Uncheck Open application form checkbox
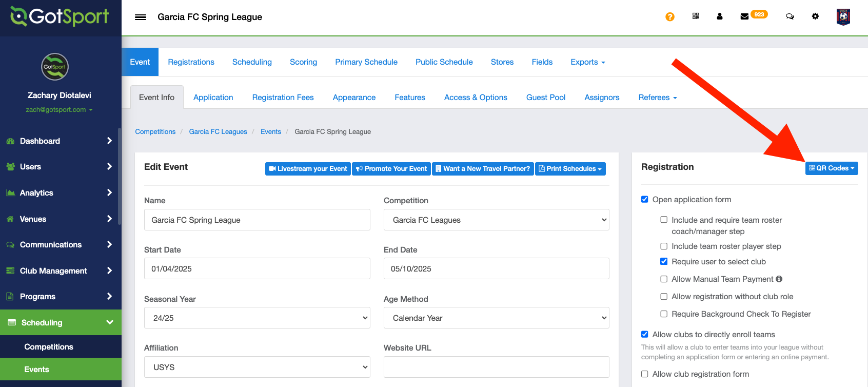 pos(645,200)
